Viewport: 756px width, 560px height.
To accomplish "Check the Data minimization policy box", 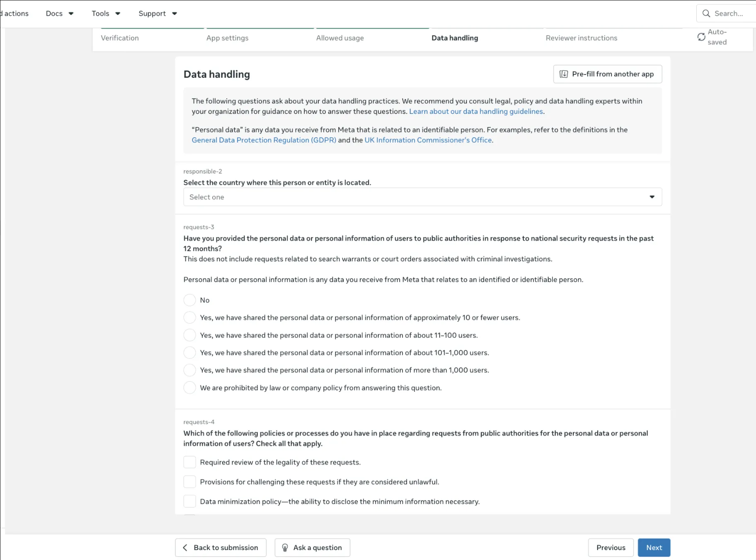I will [x=189, y=501].
